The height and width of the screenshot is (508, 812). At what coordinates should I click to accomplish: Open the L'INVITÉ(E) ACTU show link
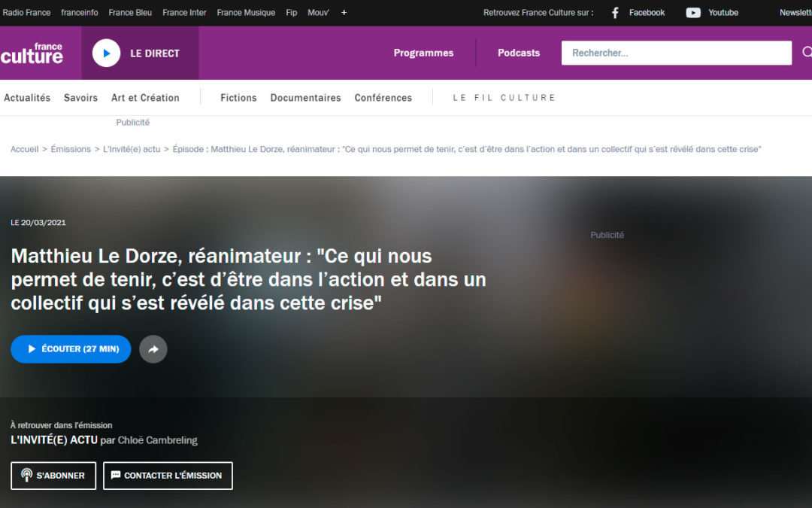54,440
